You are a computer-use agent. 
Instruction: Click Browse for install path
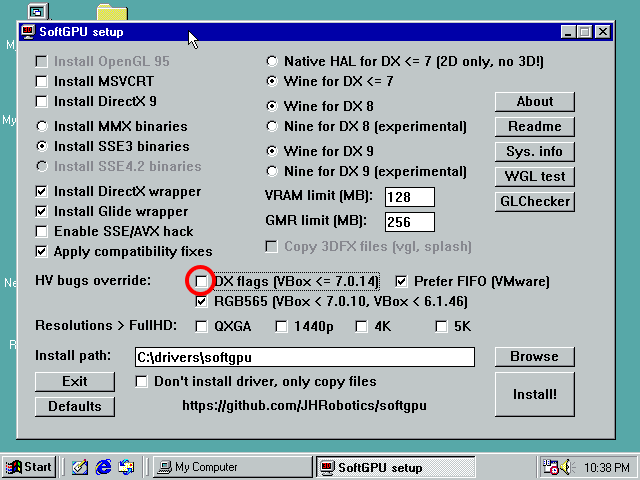535,357
